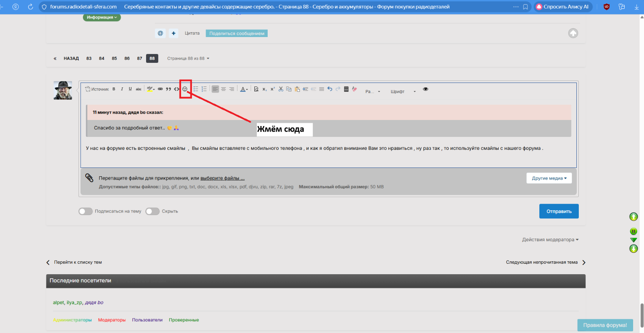Image resolution: width=644 pixels, height=333 pixels.
Task: Expand the 'Другие медиа' dropdown
Action: click(549, 178)
